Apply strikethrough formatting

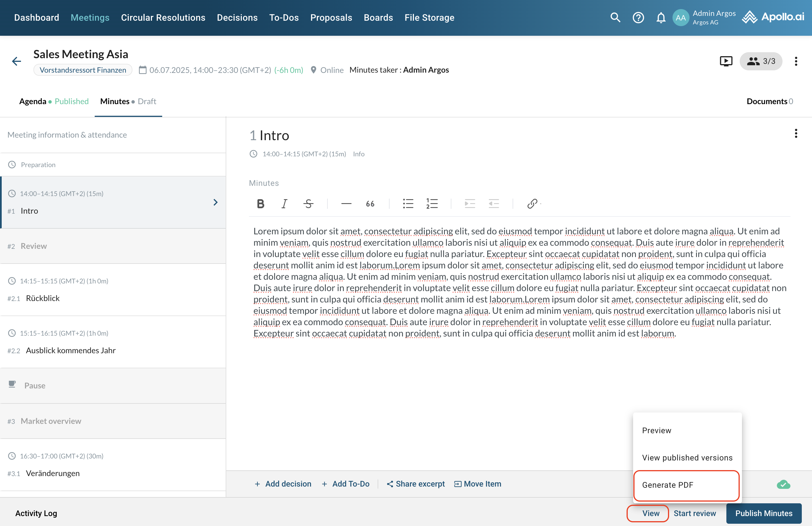pos(308,204)
